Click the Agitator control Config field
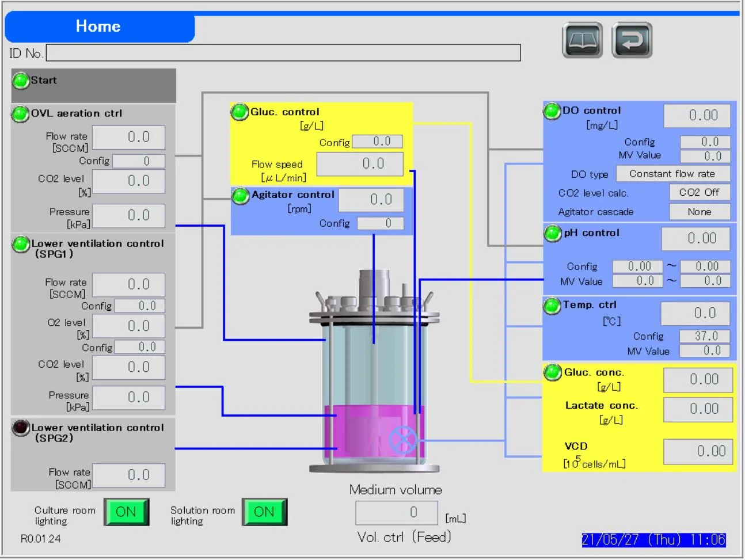The image size is (745, 560). click(381, 223)
